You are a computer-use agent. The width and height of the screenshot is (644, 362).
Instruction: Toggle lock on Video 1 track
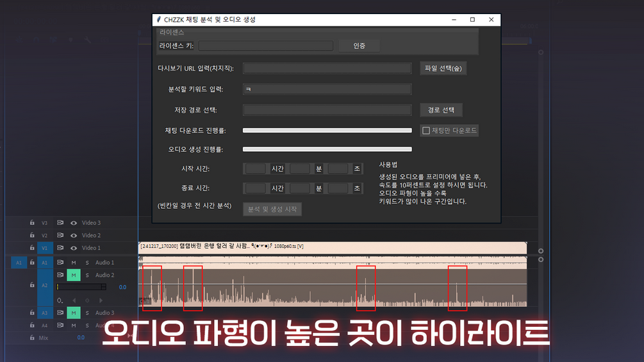(x=32, y=247)
